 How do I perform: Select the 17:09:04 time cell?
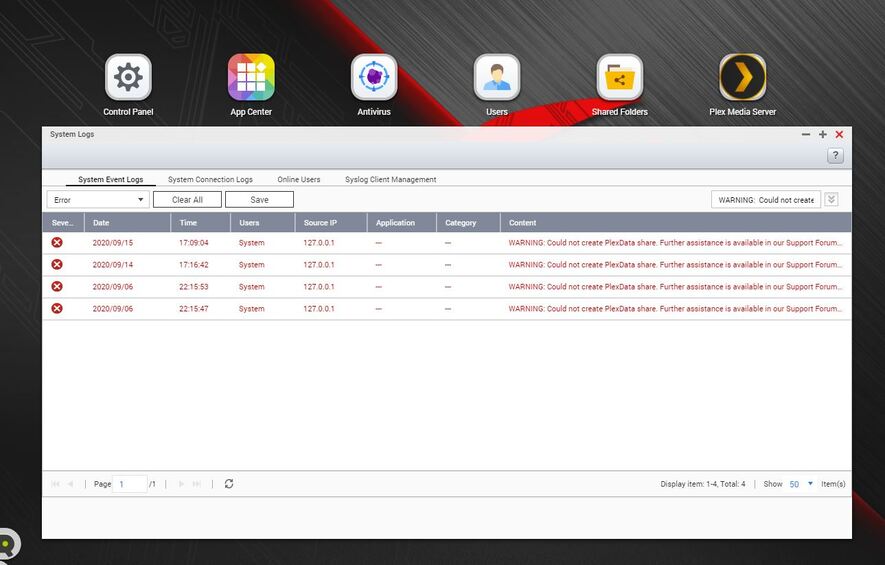[194, 243]
